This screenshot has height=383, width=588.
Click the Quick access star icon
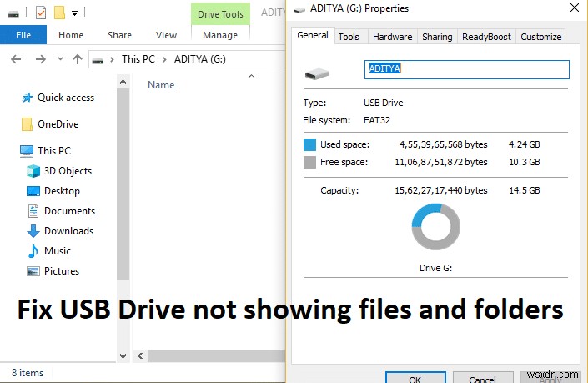click(x=28, y=98)
